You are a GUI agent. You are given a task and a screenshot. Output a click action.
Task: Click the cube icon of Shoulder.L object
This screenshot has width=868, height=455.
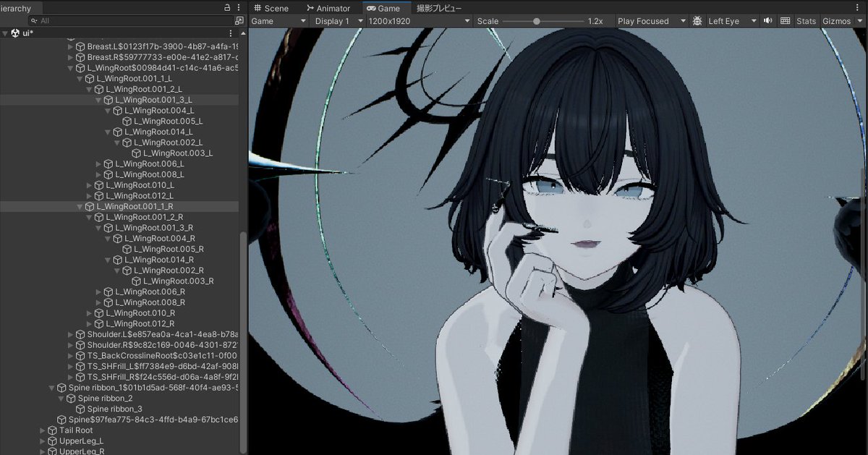pos(80,334)
